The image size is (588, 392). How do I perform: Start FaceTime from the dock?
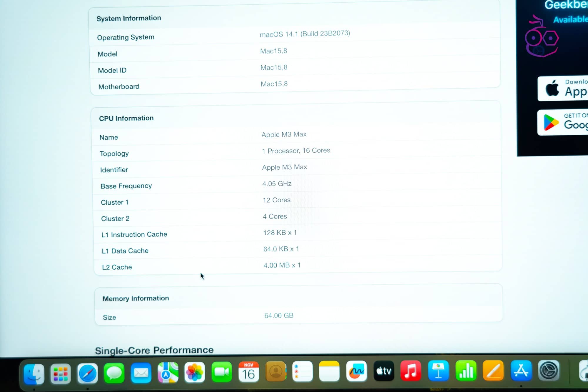pos(222,372)
